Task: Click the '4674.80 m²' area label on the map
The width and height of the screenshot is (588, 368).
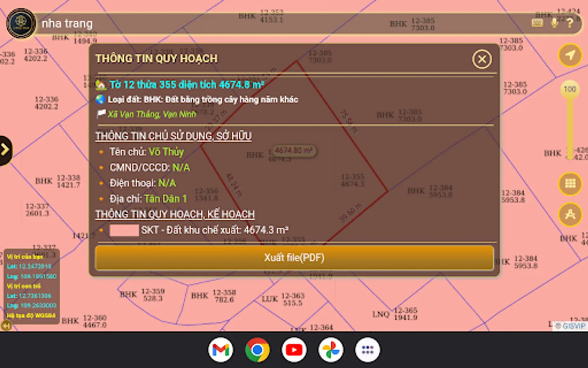Action: coord(294,150)
